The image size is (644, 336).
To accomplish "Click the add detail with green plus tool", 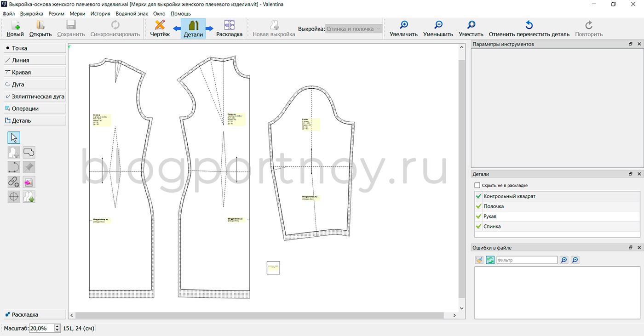I will point(29,197).
